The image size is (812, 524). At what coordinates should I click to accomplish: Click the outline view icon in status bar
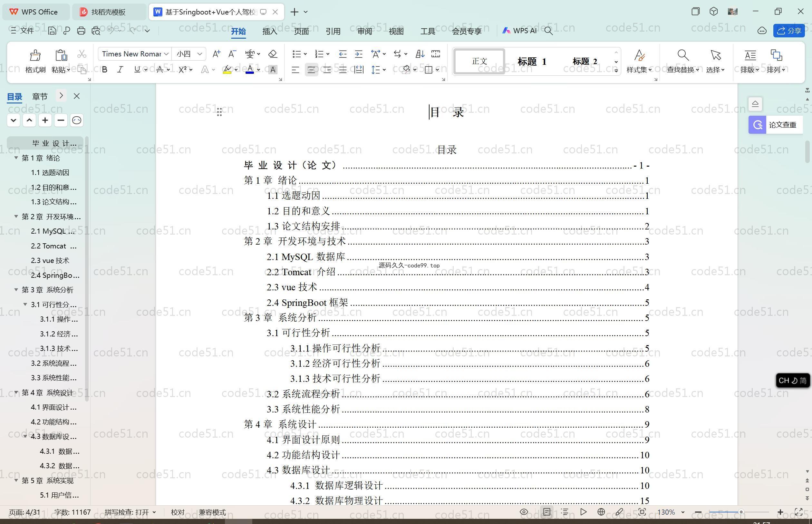click(565, 512)
